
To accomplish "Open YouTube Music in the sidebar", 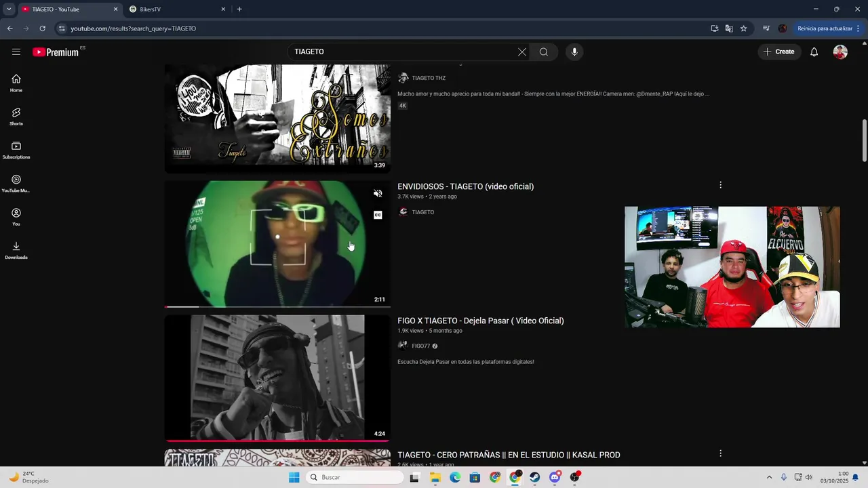I will point(16,183).
